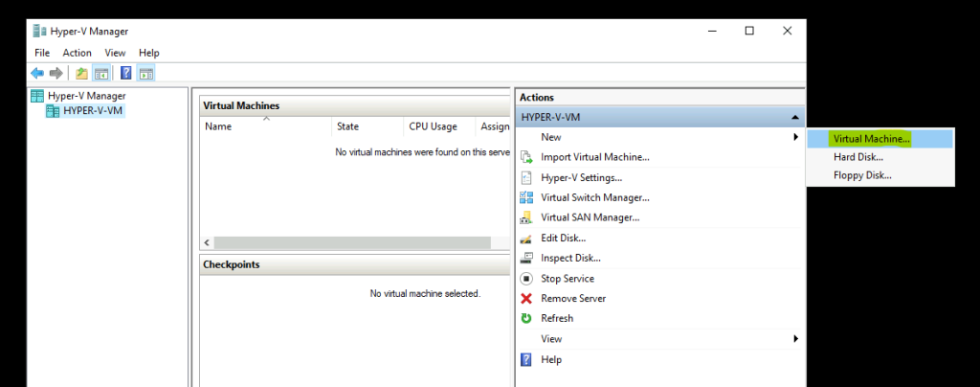The width and height of the screenshot is (980, 387).
Task: Collapse the HYPER-V-VM actions section arrow
Action: click(x=794, y=117)
